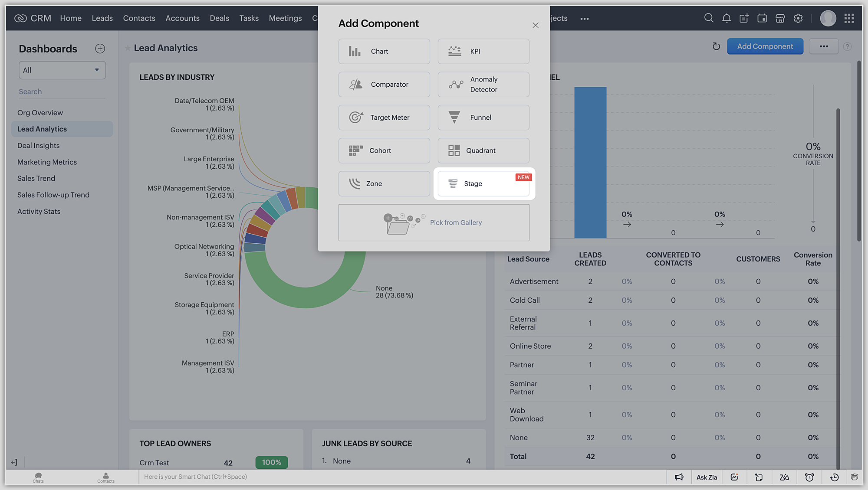Open the Setup gear icon
Image resolution: width=868 pixels, height=490 pixels.
798,18
